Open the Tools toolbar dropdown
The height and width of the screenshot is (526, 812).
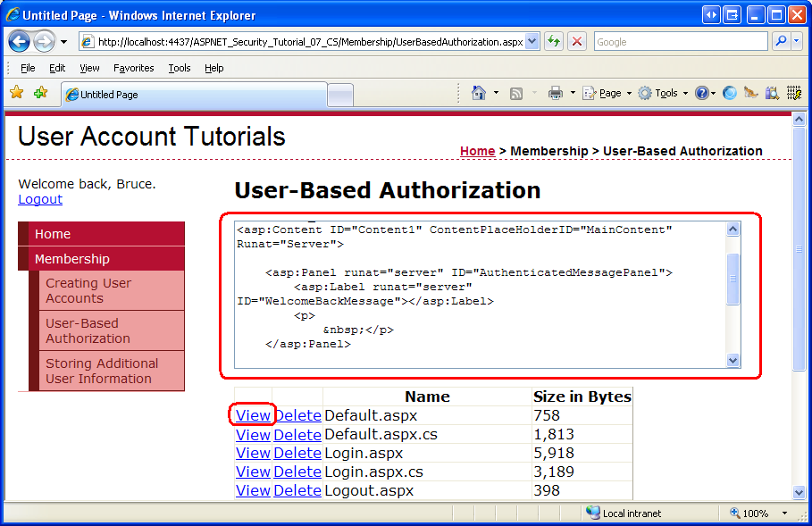click(x=662, y=93)
